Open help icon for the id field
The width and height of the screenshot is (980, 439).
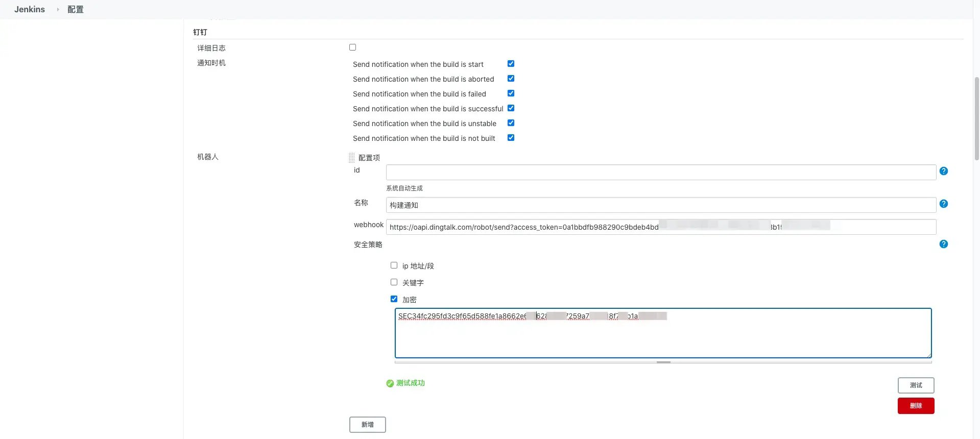click(943, 171)
